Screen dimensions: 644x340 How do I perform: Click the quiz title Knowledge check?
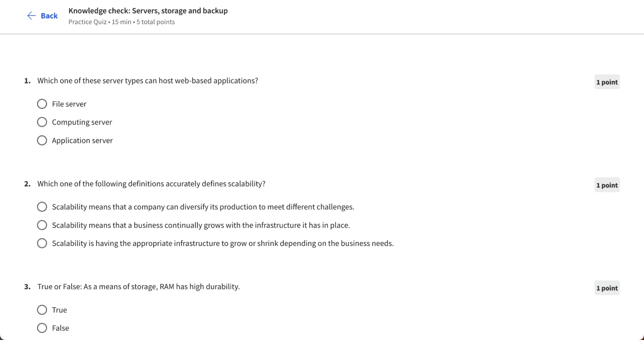tap(148, 10)
